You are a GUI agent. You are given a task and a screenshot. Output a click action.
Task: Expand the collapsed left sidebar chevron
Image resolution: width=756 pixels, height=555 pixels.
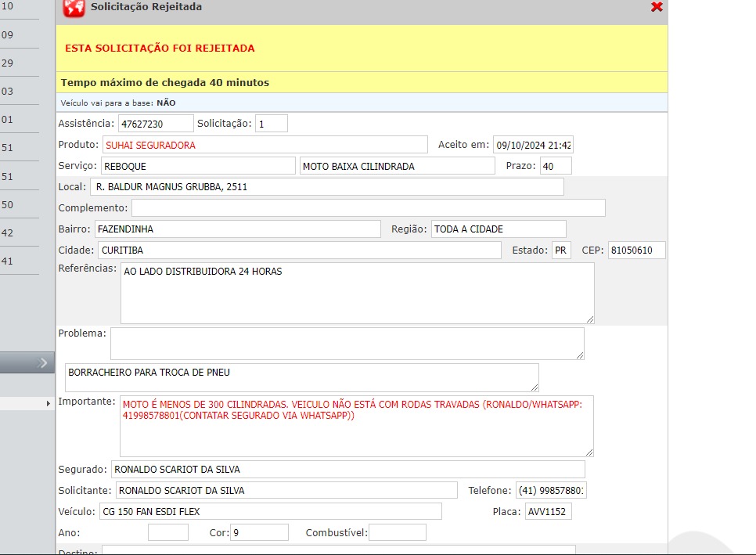[x=43, y=362]
